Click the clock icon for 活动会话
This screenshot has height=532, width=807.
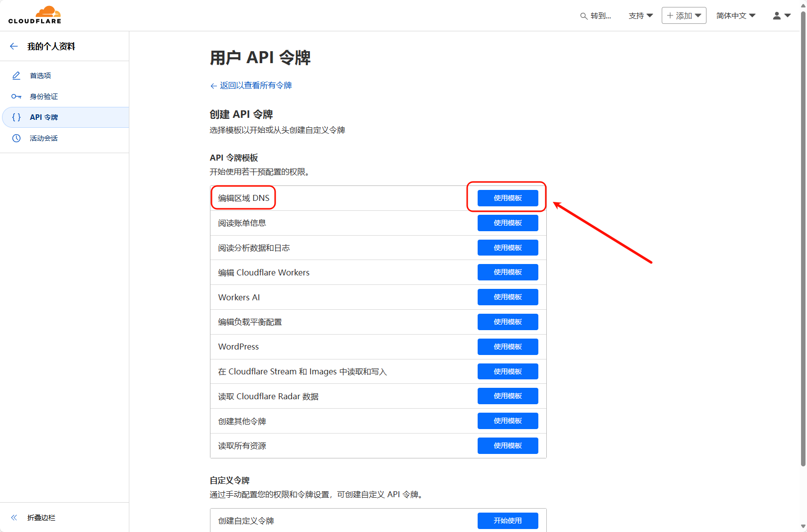pyautogui.click(x=16, y=138)
